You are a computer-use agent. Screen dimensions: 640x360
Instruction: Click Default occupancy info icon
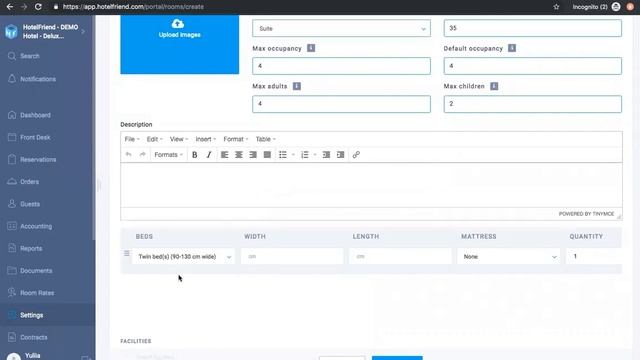(x=512, y=48)
